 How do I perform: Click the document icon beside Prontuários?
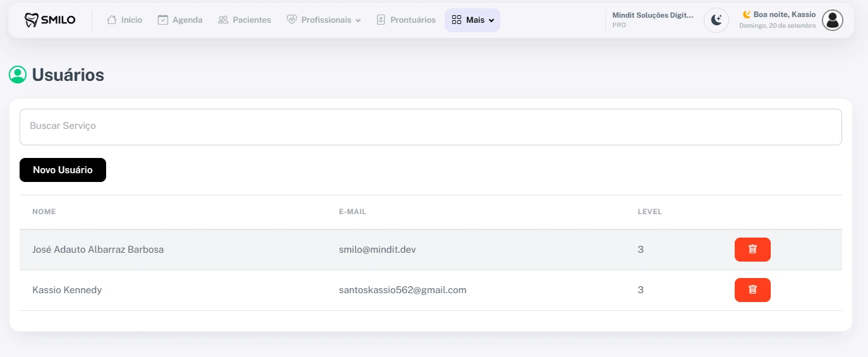click(380, 20)
